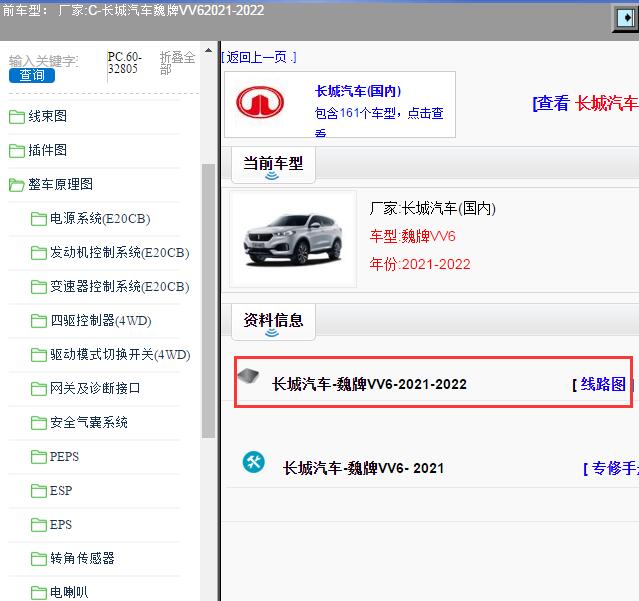639x601 pixels.
Task: Click the 车型:魏牌VV6 text
Action: point(412,236)
